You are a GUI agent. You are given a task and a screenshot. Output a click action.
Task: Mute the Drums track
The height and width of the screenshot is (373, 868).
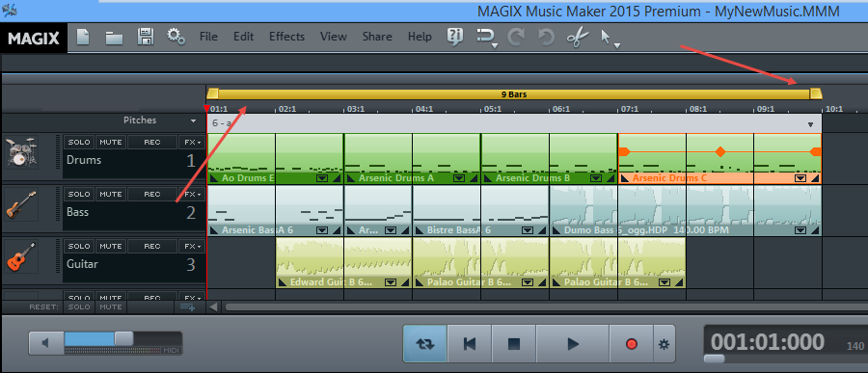pos(111,143)
